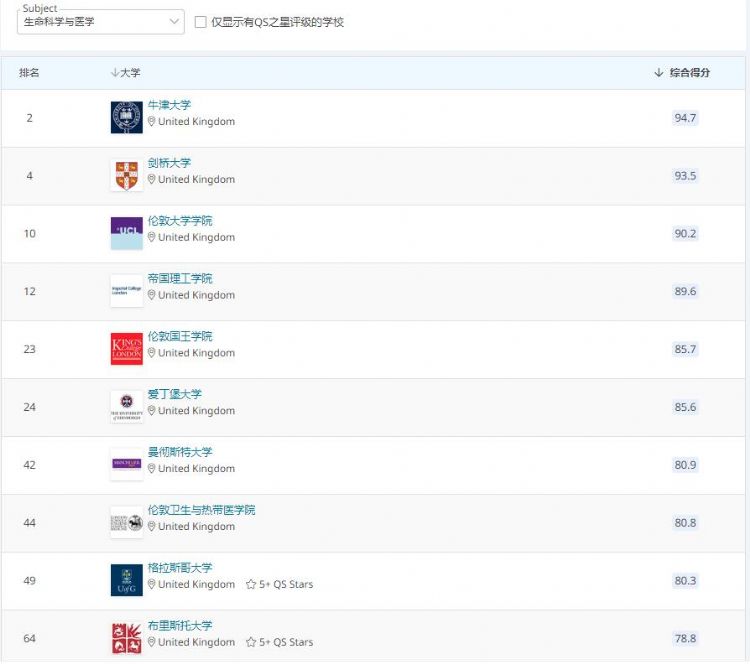Click the location pin in 伦敦卫生与热带医学院 row
Screen dimensions: 750x664
click(x=151, y=527)
